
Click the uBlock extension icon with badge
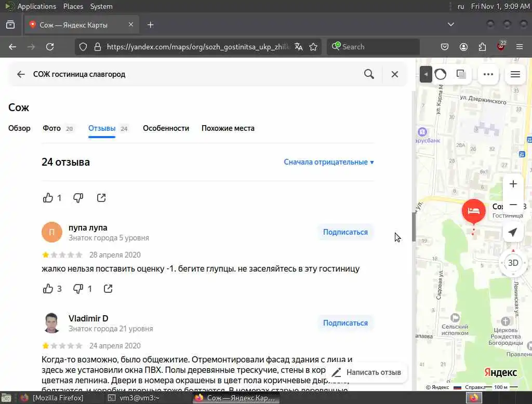click(501, 46)
